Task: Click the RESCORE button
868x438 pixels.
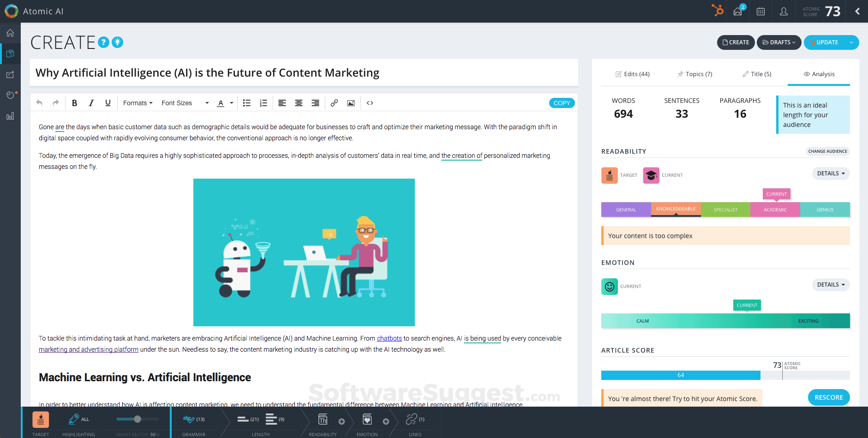Action: coord(828,397)
